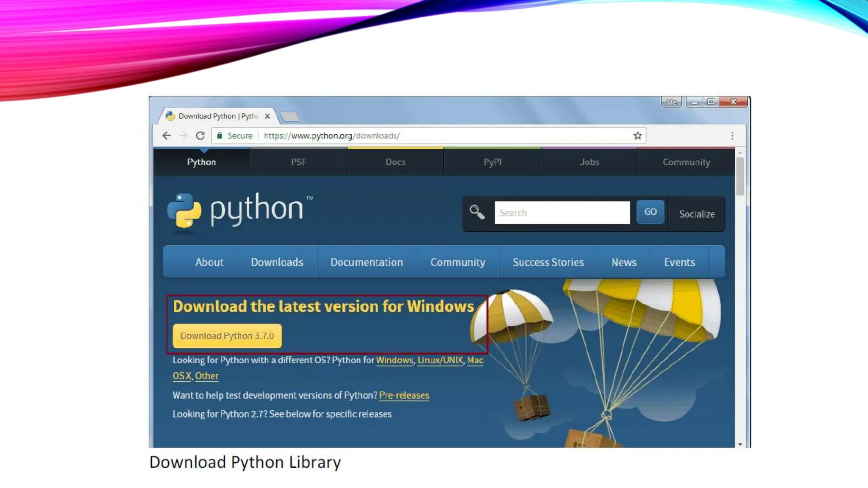The height and width of the screenshot is (488, 868).
Task: Open the Pre-releases link
Action: coord(404,395)
